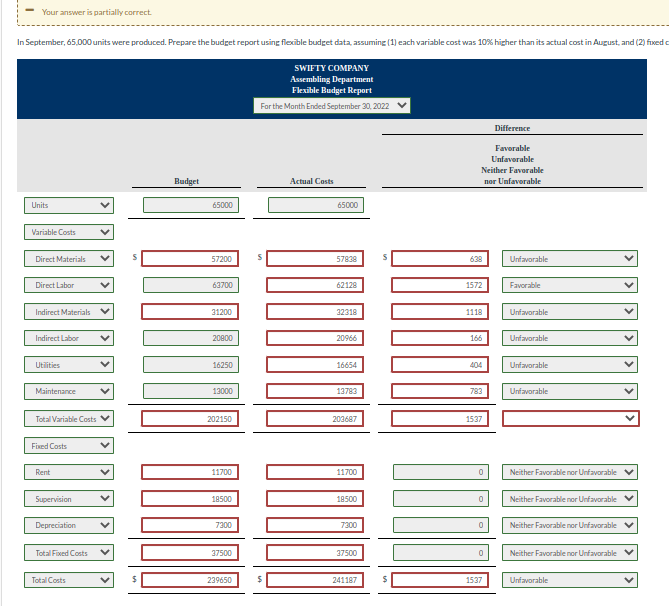Viewport: 669px width, 606px height.
Task: Edit Total Variable Costs budget field 202150
Action: pyautogui.click(x=190, y=419)
